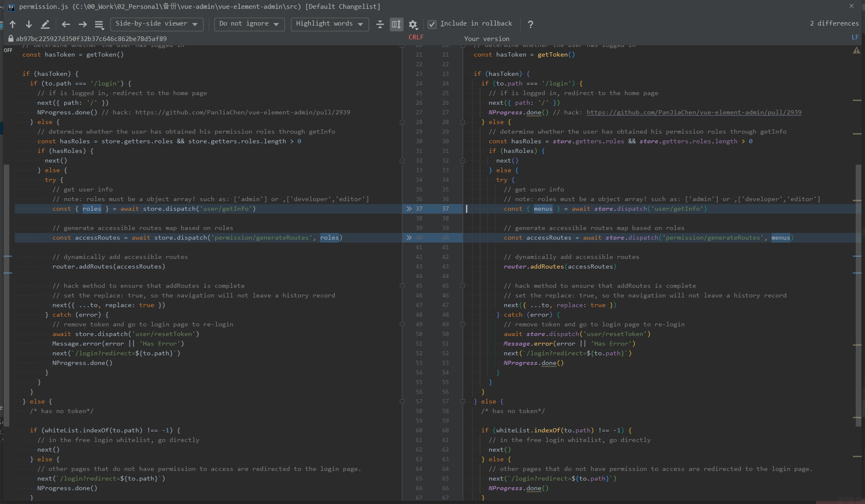865x504 pixels.
Task: Click the synchronize scrolling icon
Action: click(396, 23)
